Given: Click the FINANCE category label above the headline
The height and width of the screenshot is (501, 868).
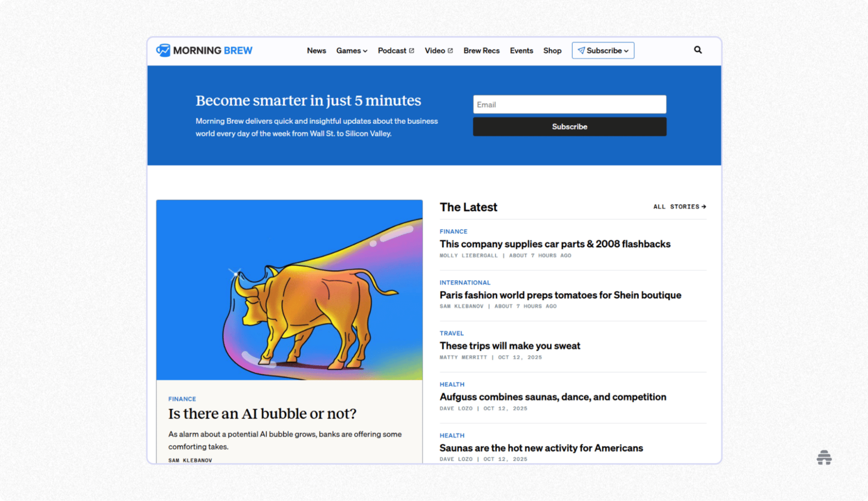Looking at the screenshot, I should coord(182,399).
